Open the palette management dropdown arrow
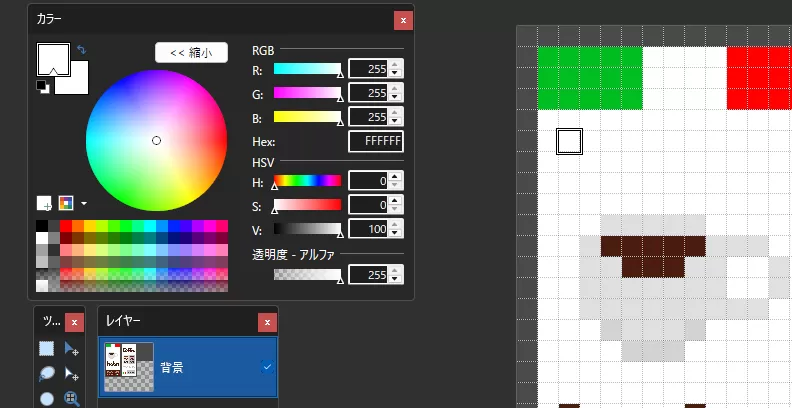The width and height of the screenshot is (792, 408). [84, 203]
